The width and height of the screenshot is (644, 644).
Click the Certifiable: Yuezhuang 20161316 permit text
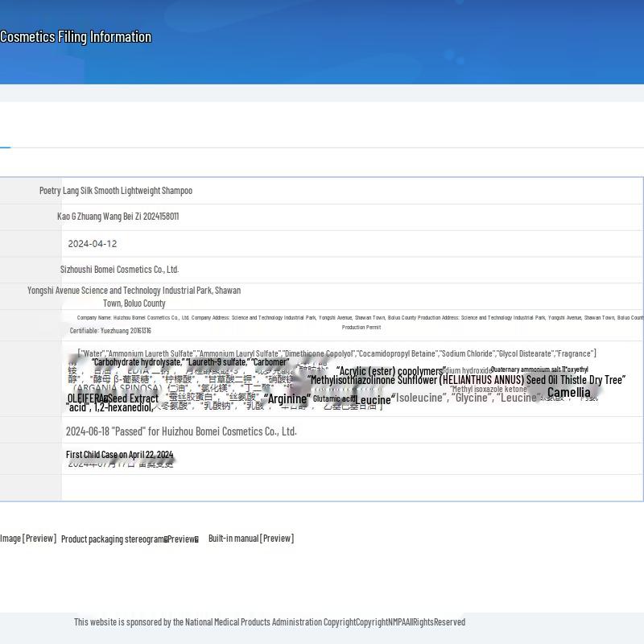click(110, 331)
